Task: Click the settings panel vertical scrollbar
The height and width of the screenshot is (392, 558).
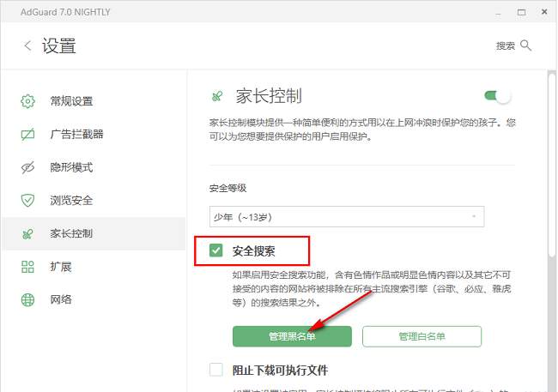Action: point(552,165)
